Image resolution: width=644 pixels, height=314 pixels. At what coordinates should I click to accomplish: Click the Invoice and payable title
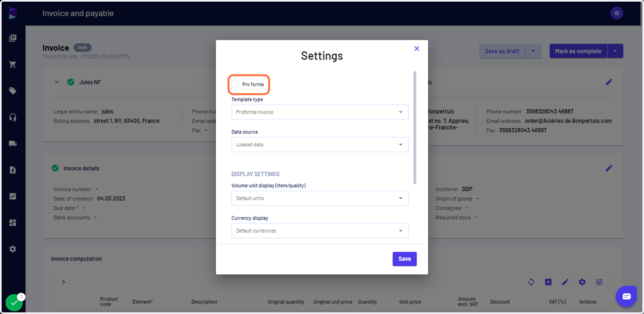78,13
